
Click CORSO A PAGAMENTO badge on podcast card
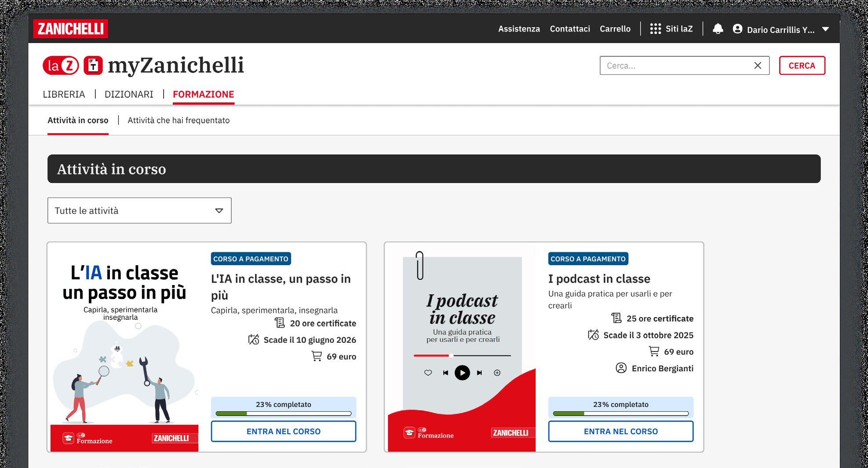pyautogui.click(x=588, y=259)
